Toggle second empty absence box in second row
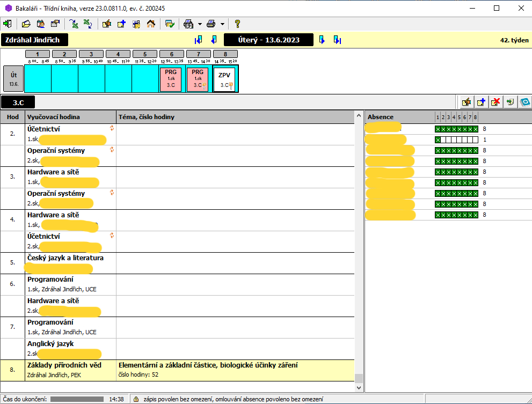The height and width of the screenshot is (404, 532). click(448, 139)
